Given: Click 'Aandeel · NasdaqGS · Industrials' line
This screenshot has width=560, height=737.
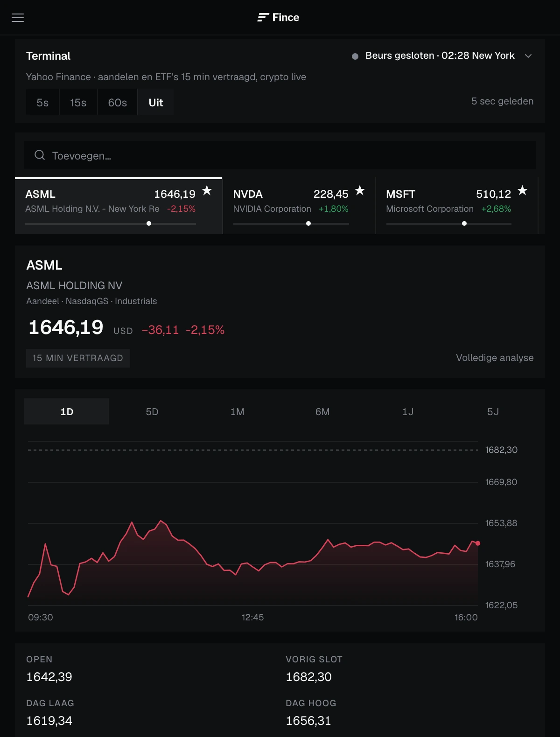Looking at the screenshot, I should pyautogui.click(x=91, y=301).
